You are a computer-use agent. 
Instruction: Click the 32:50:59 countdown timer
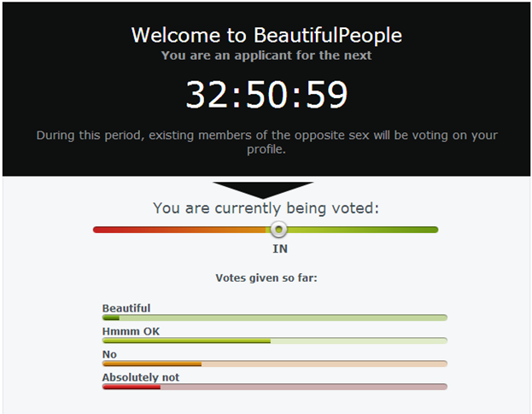pos(266,95)
